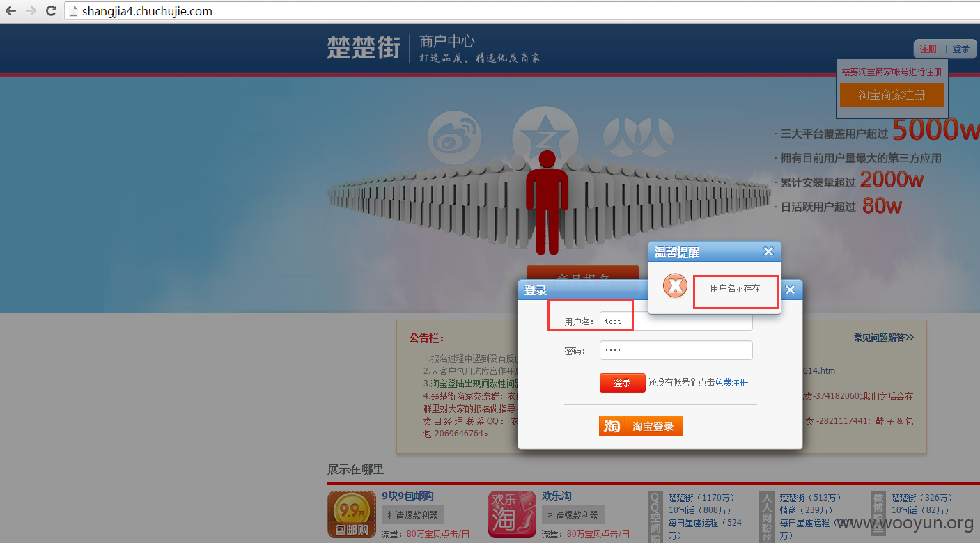
Task: Click 10句话（808万）in QQ空间 list
Action: (699, 510)
